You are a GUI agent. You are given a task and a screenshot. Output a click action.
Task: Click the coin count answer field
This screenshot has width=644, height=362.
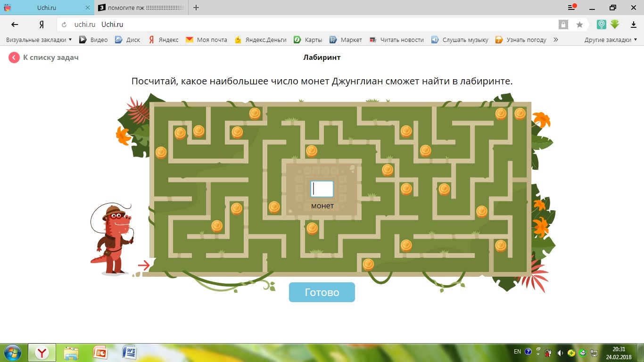322,189
